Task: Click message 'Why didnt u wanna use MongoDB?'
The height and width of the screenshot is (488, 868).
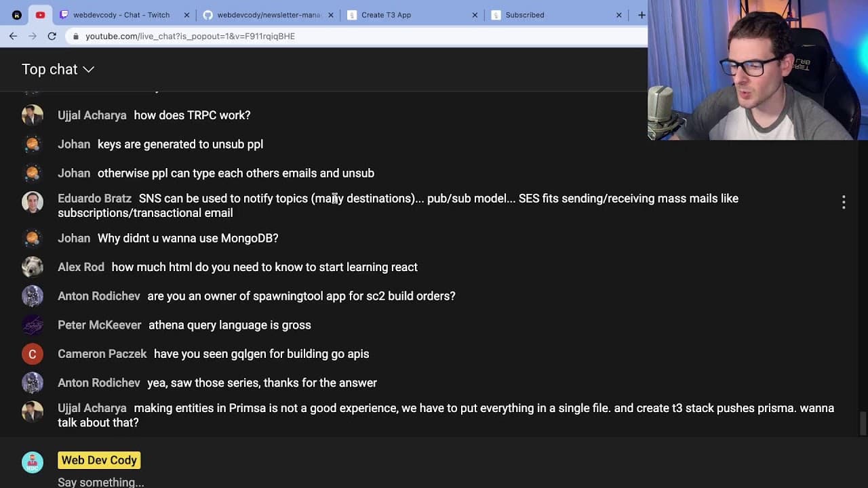Action: (188, 239)
